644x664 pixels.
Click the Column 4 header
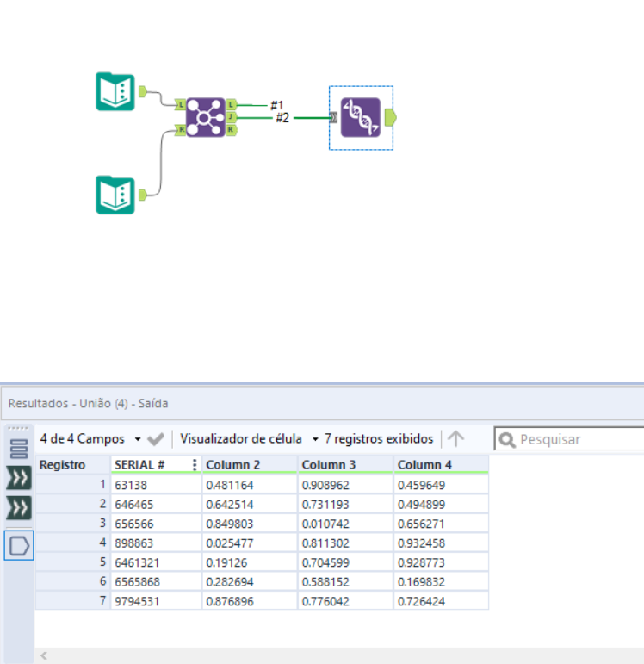pyautogui.click(x=441, y=464)
